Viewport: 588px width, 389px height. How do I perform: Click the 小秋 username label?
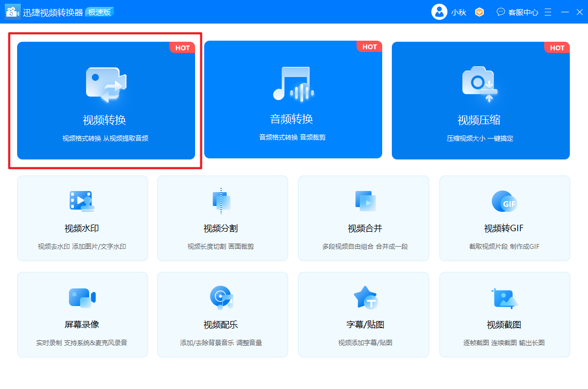[459, 12]
